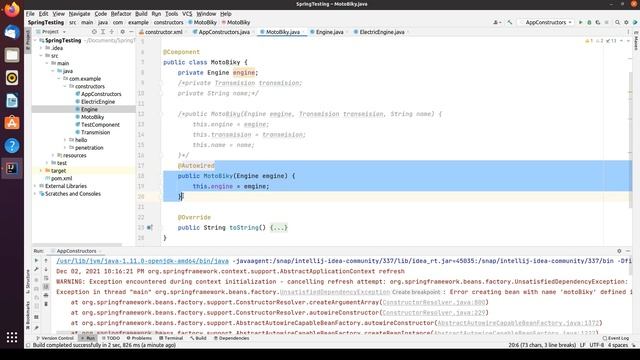Rerun AppConstructors in Run panel
Screen dimensions: 640x360
tap(36, 260)
